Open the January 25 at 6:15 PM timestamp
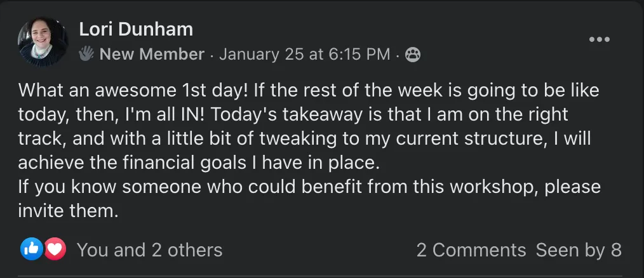This screenshot has height=278, width=644. (305, 55)
